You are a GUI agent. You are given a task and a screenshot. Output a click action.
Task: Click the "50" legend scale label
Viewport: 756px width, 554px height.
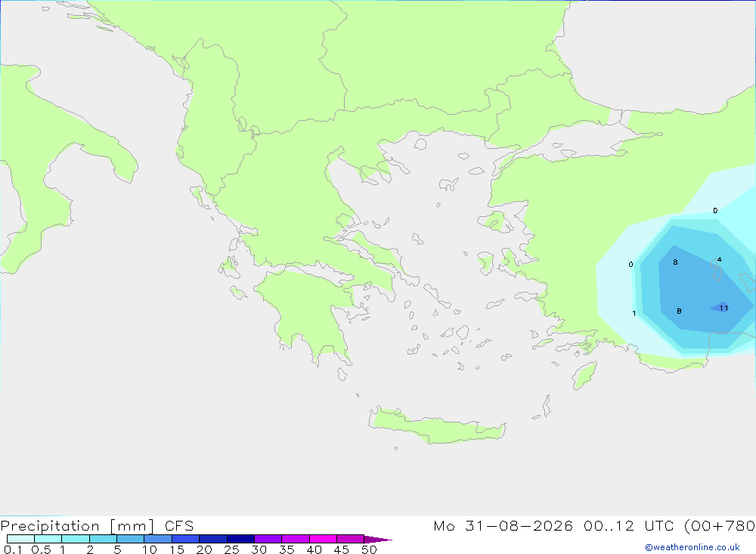(369, 549)
